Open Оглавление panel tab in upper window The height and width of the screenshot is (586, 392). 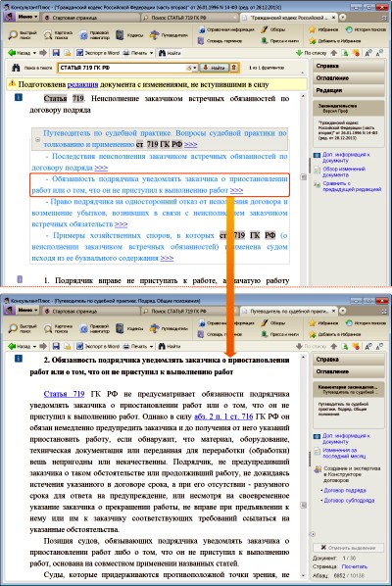pos(348,78)
